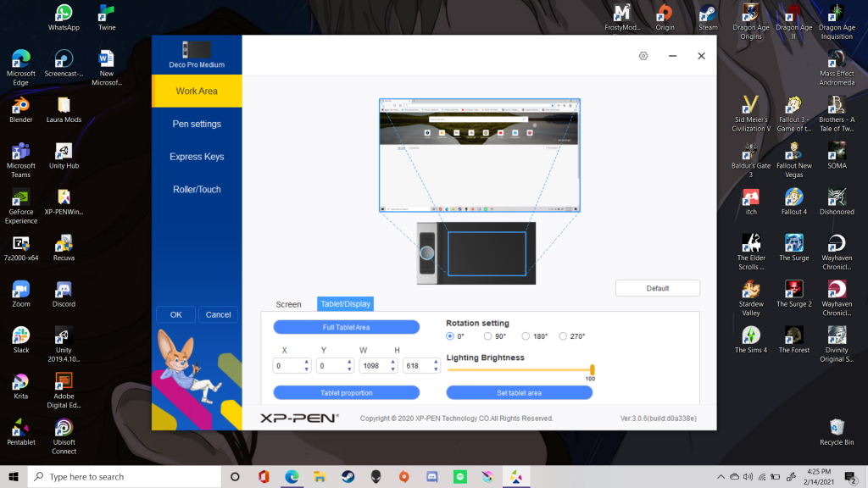Open Steam from the taskbar
This screenshot has height=488, width=868.
(x=348, y=476)
